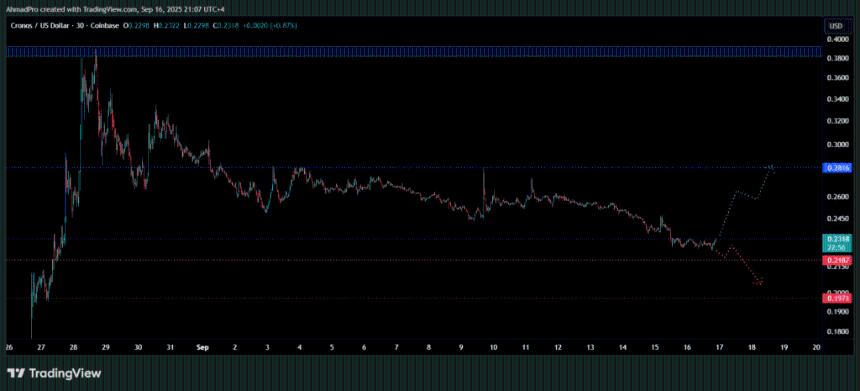Click date 26 on the time axis
Image resolution: width=860 pixels, height=391 pixels.
[8, 347]
